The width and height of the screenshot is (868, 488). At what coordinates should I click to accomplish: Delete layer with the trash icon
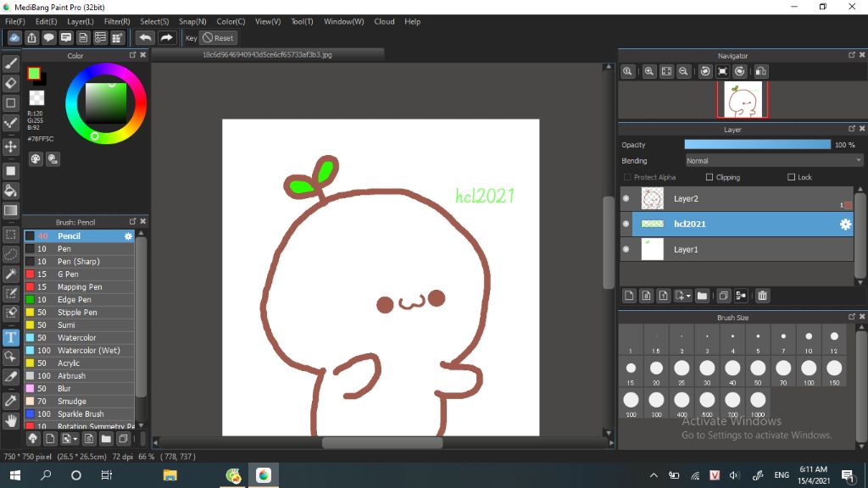click(762, 296)
